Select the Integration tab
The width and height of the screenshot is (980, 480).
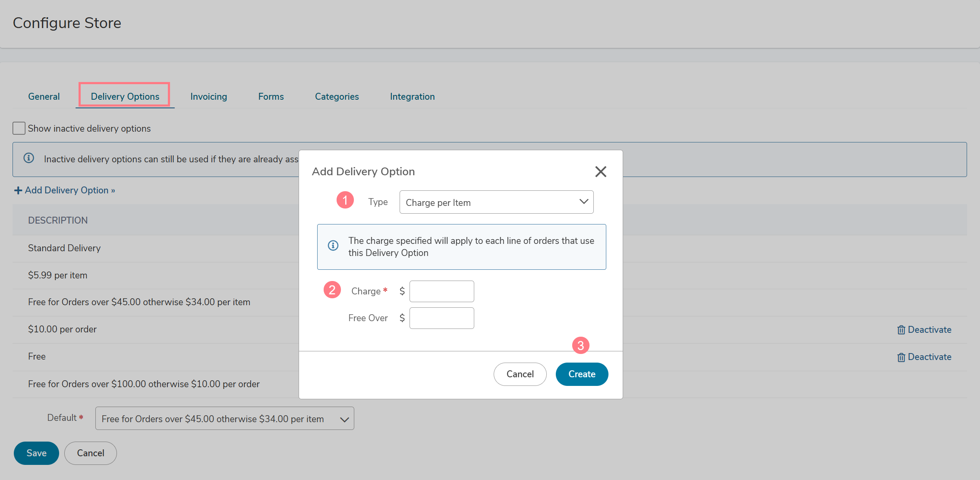point(412,96)
